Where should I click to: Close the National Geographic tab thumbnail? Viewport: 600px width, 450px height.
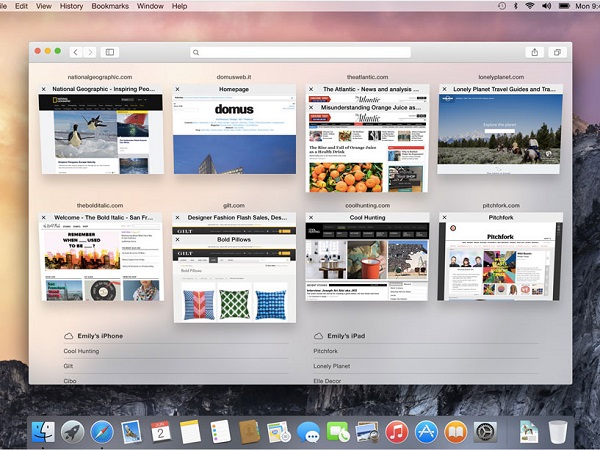point(44,89)
